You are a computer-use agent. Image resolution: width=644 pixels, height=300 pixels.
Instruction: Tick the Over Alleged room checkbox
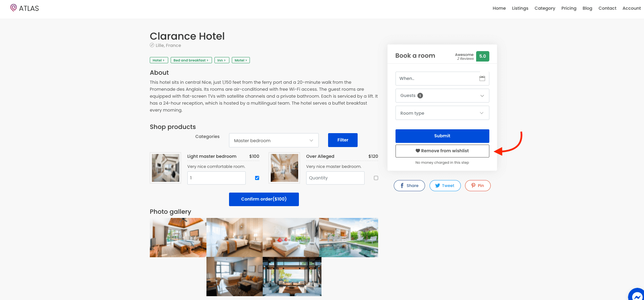click(x=376, y=178)
